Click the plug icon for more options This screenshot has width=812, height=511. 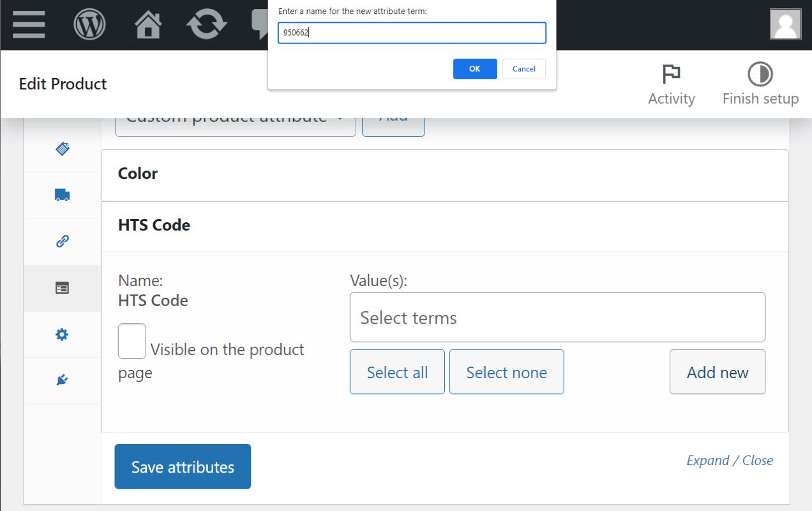62,380
